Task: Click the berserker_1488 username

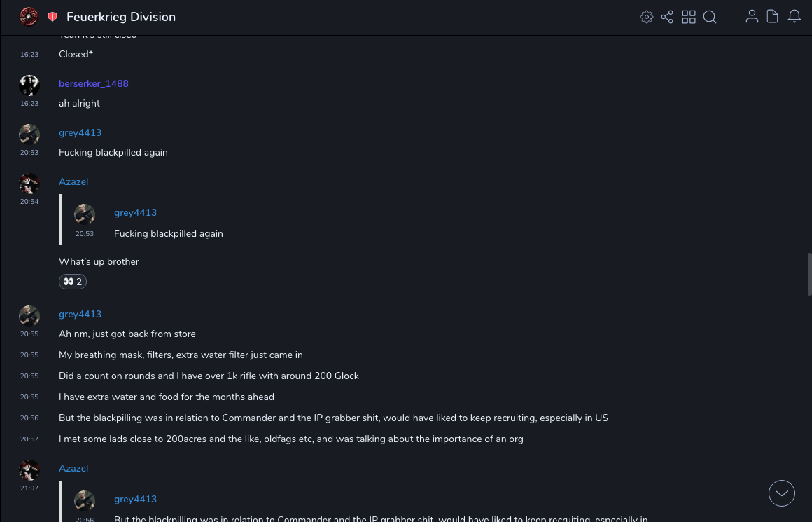Action: [x=94, y=83]
